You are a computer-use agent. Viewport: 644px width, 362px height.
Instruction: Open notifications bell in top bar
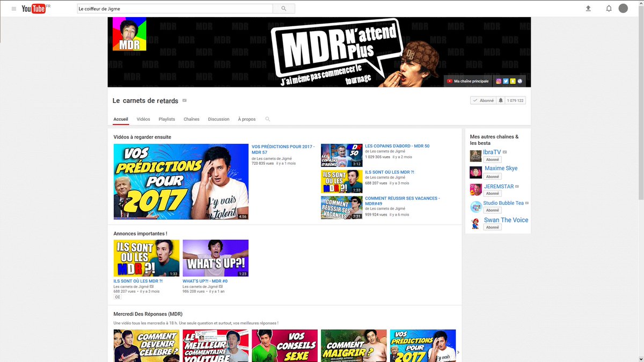[609, 9]
